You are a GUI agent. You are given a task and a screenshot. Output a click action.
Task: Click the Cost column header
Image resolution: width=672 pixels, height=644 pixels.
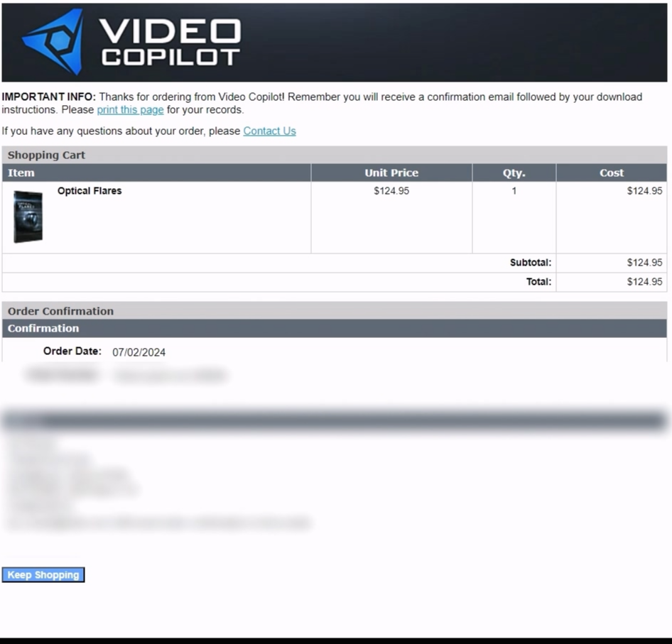point(612,173)
